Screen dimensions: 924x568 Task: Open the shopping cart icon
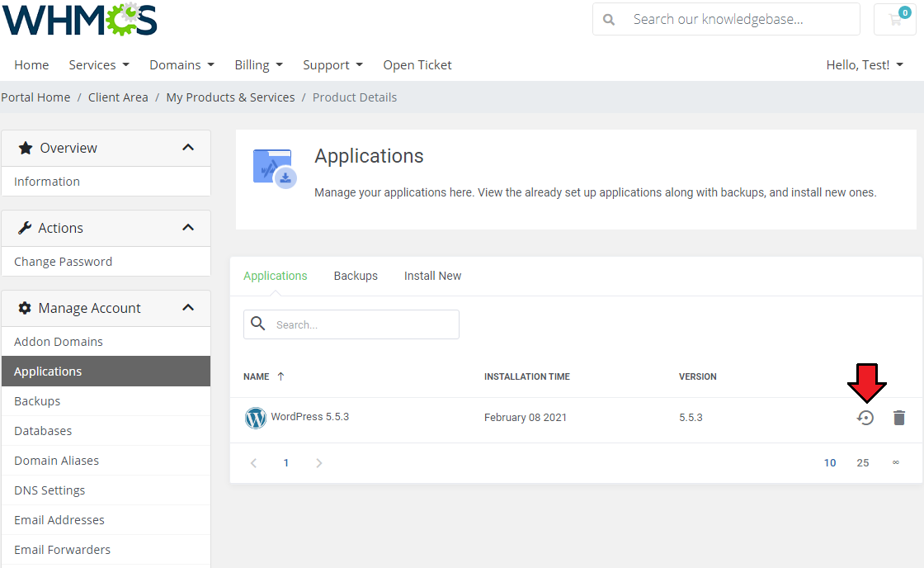click(x=895, y=19)
